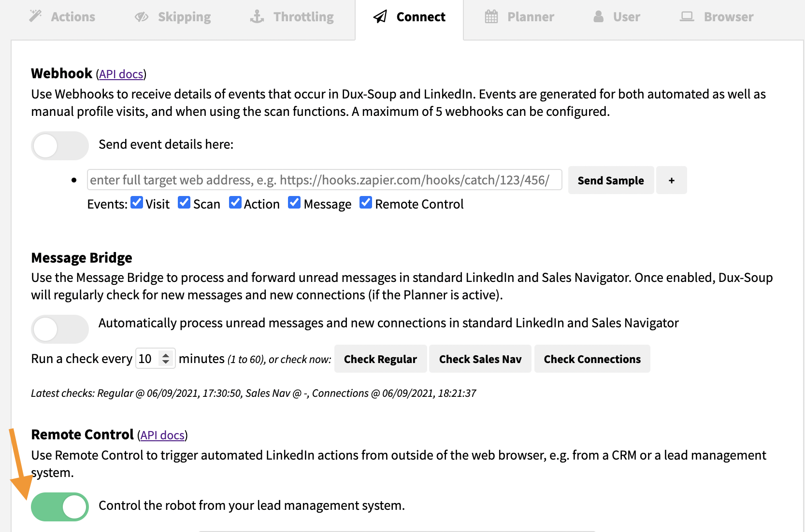Click the crossed-eye Skipping icon
This screenshot has height=532, width=805.
142,17
